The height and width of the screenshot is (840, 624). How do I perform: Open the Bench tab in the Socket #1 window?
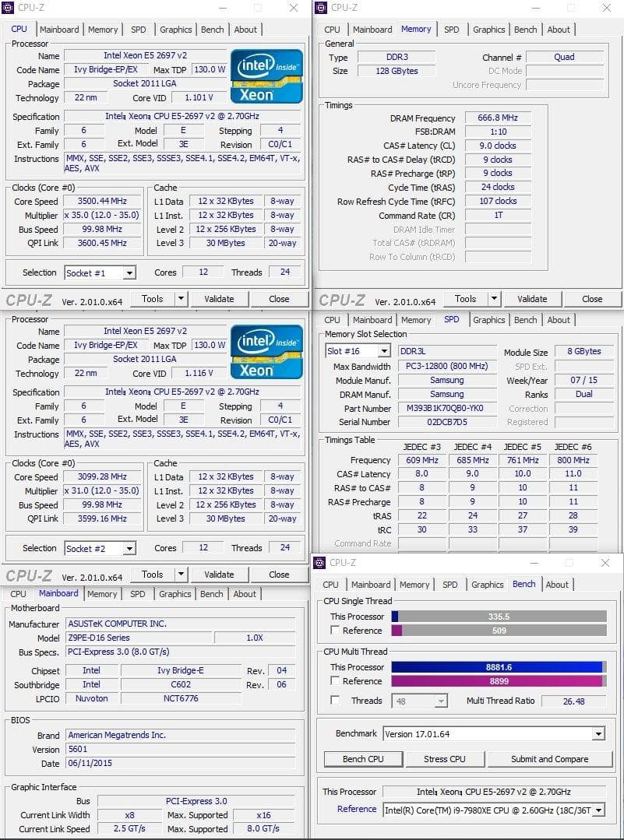[213, 30]
